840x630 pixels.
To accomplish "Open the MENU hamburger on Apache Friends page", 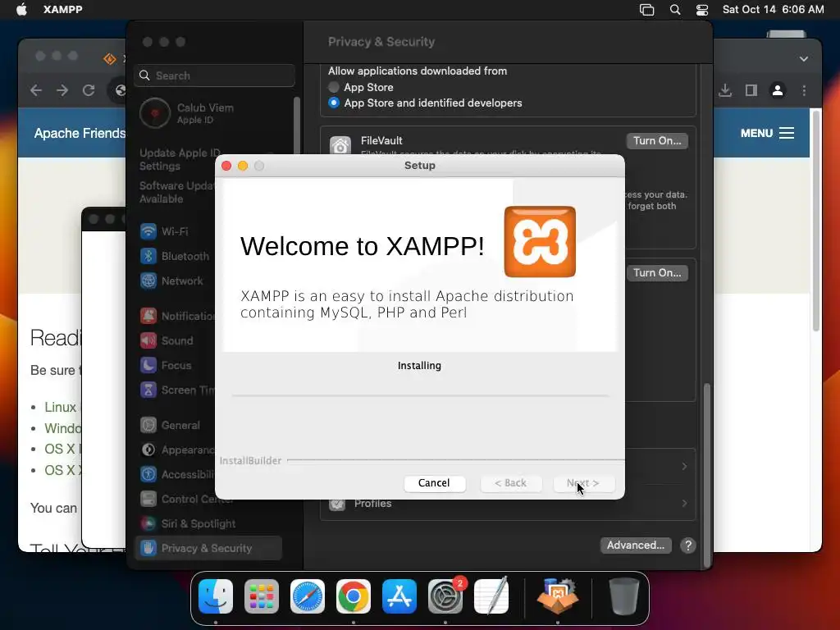I will (767, 133).
